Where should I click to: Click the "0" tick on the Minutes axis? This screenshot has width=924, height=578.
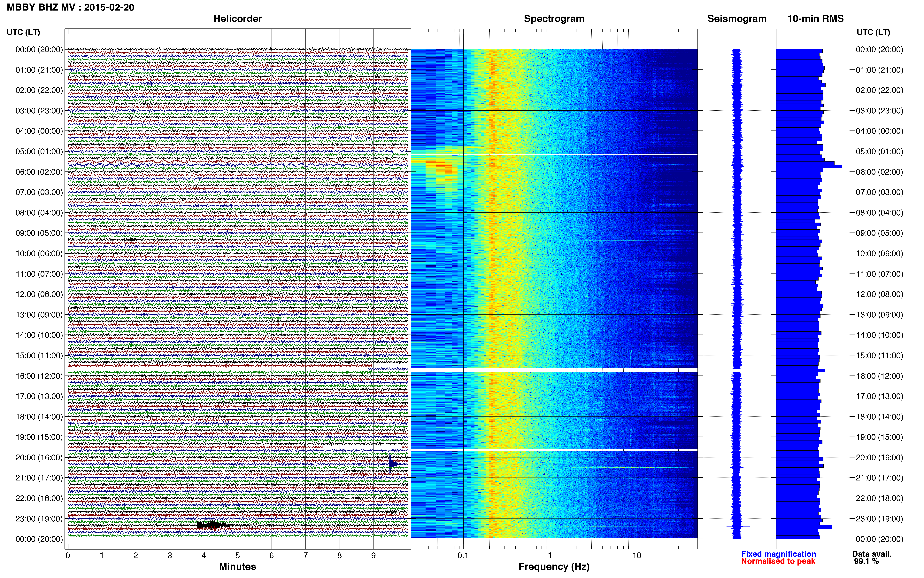coord(68,555)
